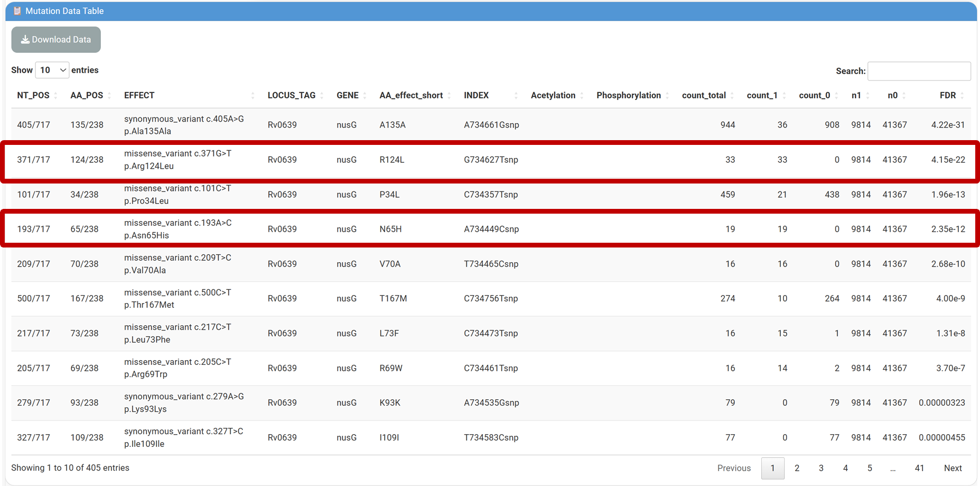Click the Download Data button
980x486 pixels.
point(56,40)
